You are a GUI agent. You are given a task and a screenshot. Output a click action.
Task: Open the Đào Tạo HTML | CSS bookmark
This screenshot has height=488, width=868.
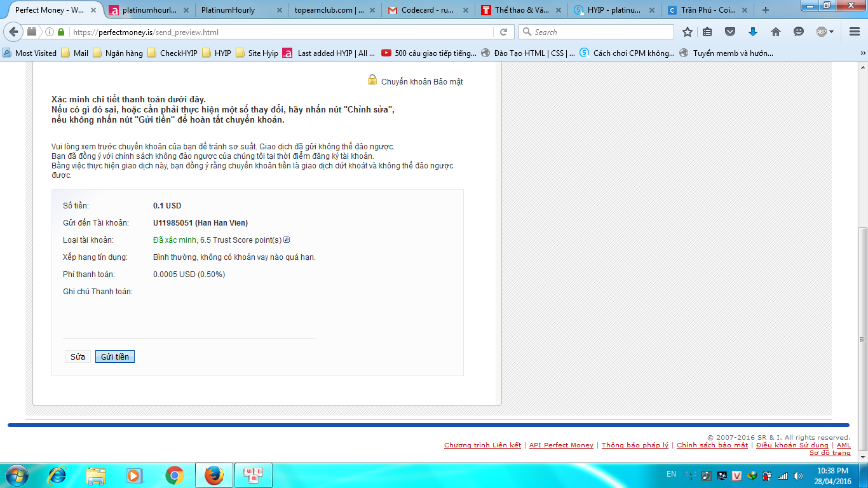tap(528, 53)
